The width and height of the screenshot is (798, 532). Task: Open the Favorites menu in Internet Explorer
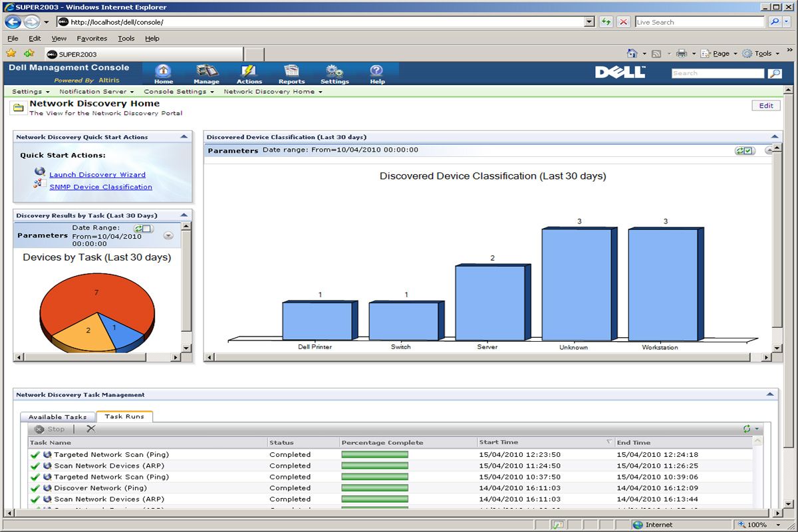point(92,39)
